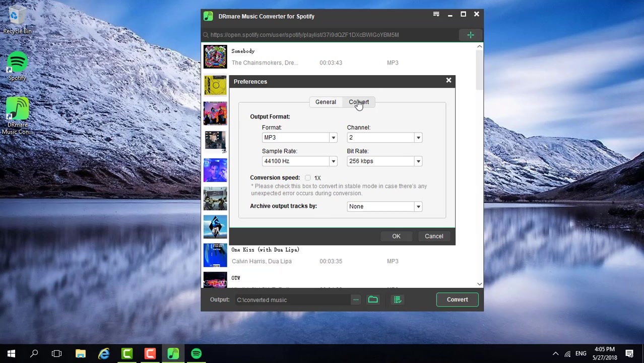Click the track list scroll up arrow
The height and width of the screenshot is (363, 644).
click(479, 47)
